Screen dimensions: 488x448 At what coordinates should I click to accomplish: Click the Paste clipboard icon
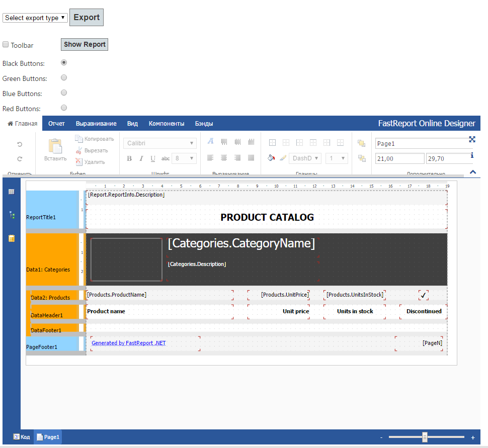[55, 146]
